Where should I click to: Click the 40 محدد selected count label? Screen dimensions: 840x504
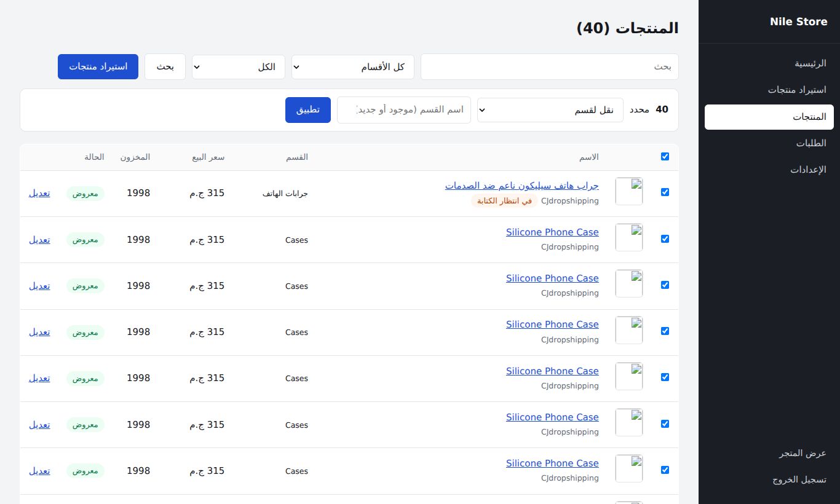pos(649,109)
